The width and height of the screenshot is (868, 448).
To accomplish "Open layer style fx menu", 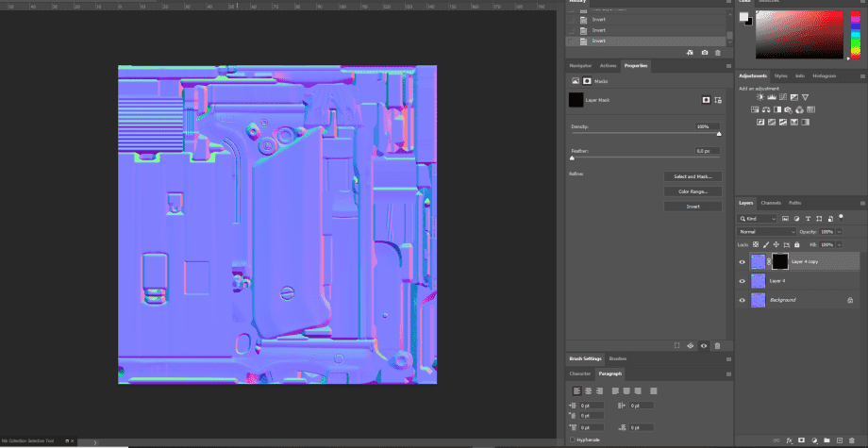I will pyautogui.click(x=789, y=440).
